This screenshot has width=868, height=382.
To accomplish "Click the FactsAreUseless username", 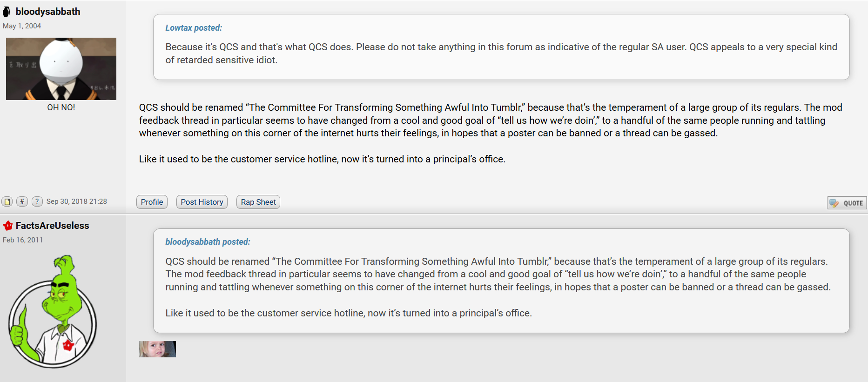I will 52,226.
